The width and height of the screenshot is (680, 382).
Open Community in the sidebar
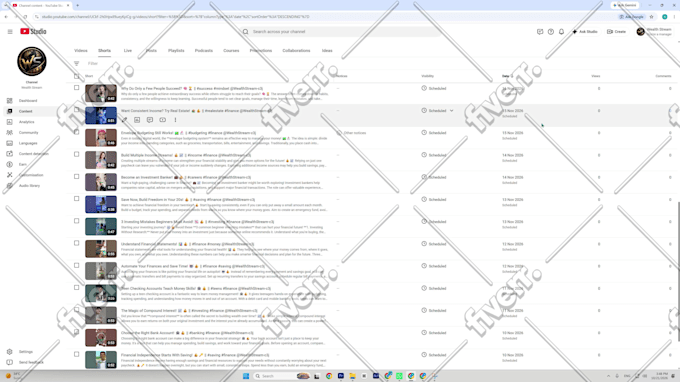pos(28,133)
